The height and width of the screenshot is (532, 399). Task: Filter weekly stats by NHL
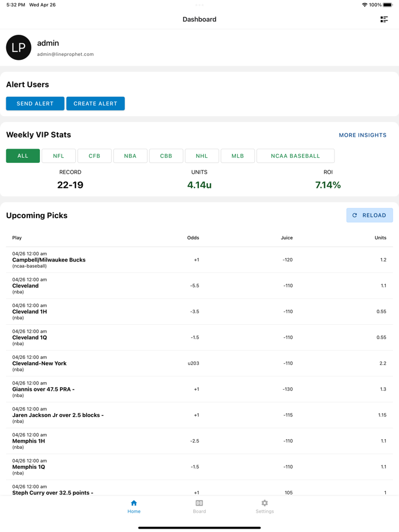202,155
